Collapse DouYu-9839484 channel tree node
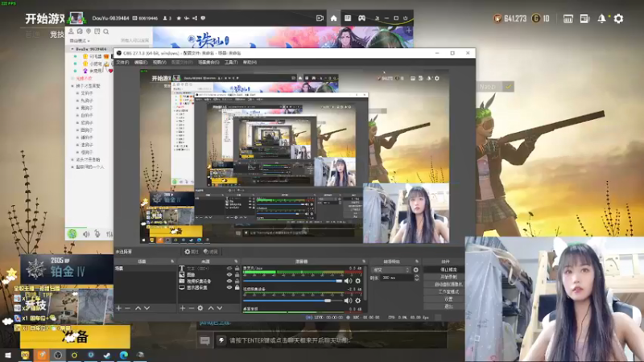Viewport: 644px width, 362px height. pos(72,49)
